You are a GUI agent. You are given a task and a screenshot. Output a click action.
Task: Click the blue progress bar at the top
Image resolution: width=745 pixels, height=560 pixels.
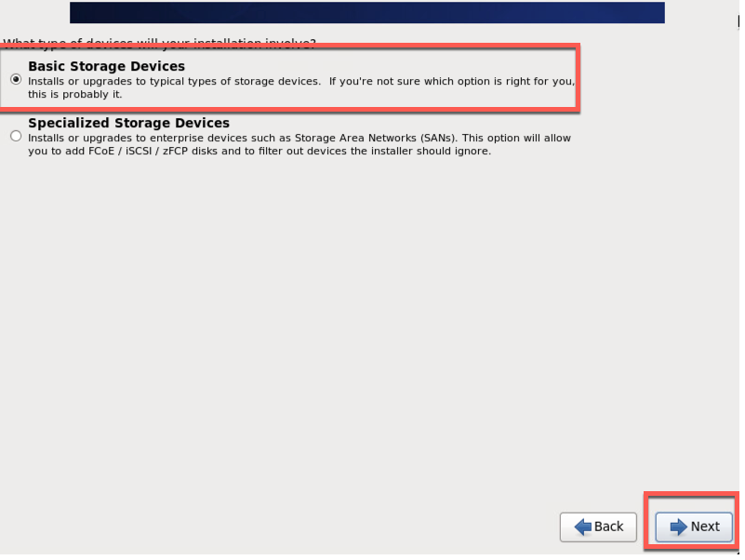(366, 12)
